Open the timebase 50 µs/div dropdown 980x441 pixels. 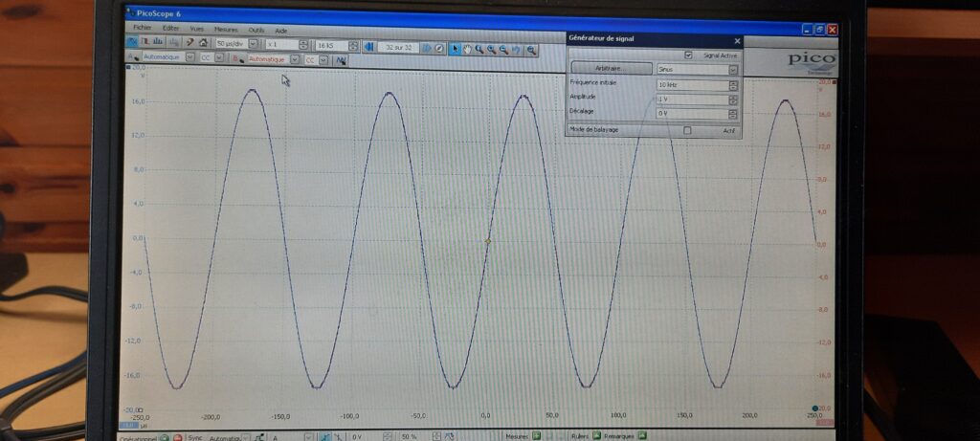(253, 44)
